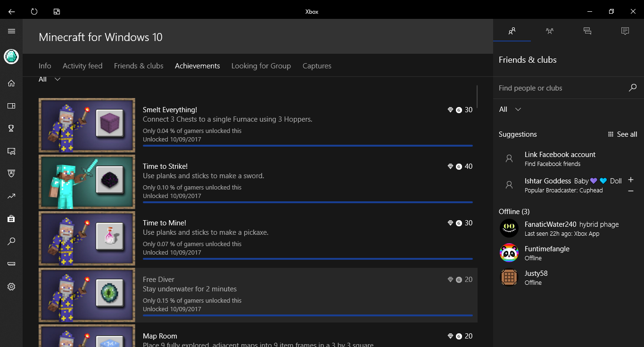Switch to the Parties panel icon
Screen dimensions: 644x347
[x=550, y=31]
